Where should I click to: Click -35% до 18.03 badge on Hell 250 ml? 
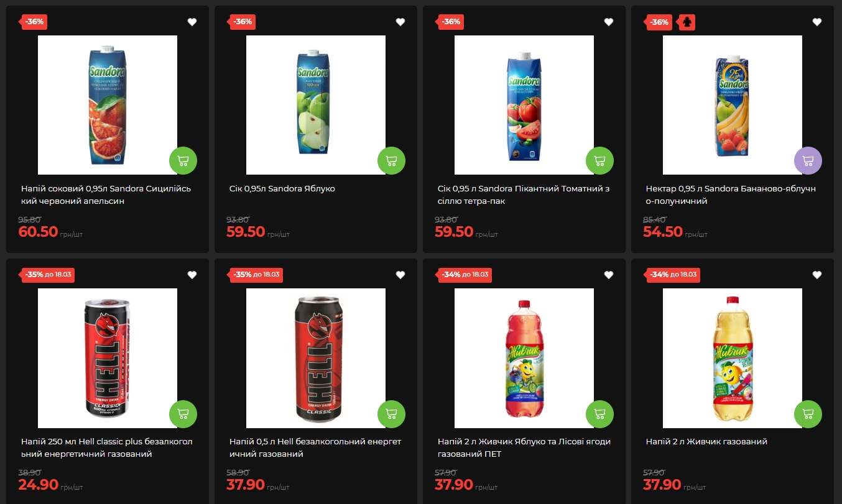(48, 275)
